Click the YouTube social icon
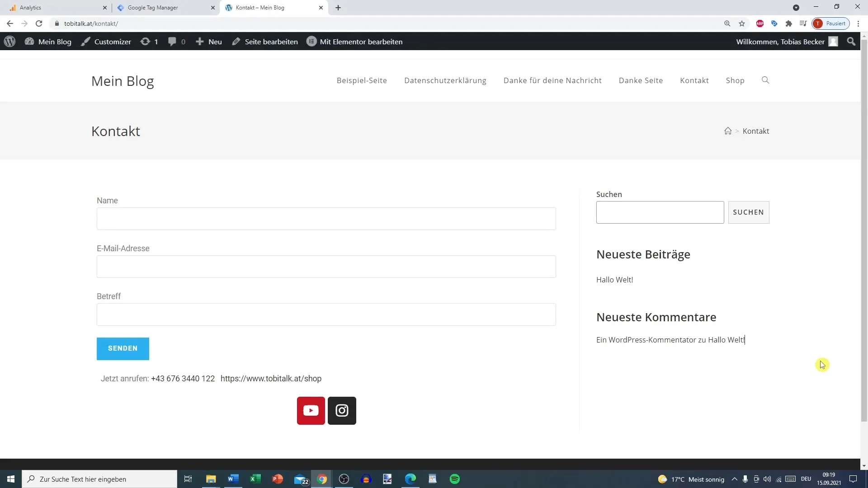 (311, 411)
